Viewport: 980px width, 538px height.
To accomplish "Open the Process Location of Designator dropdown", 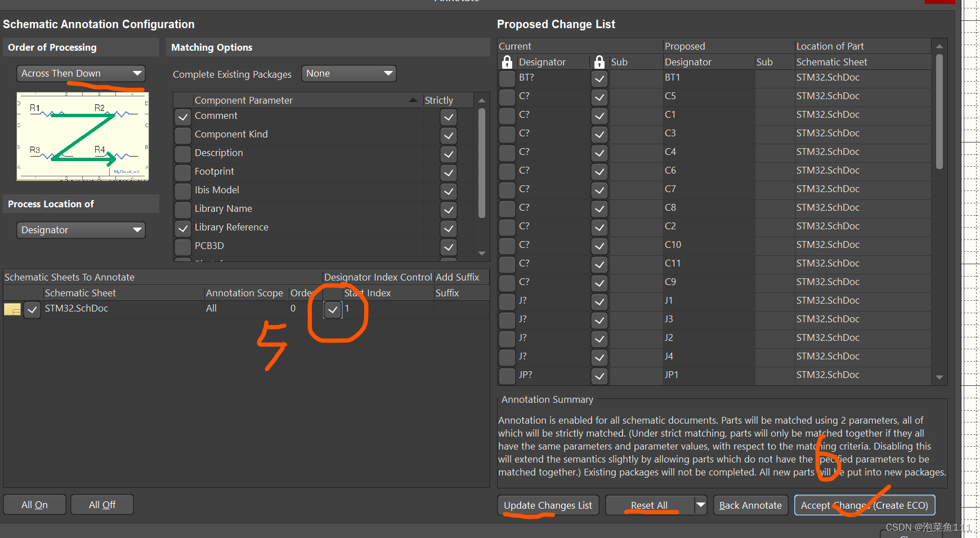I will click(x=81, y=230).
